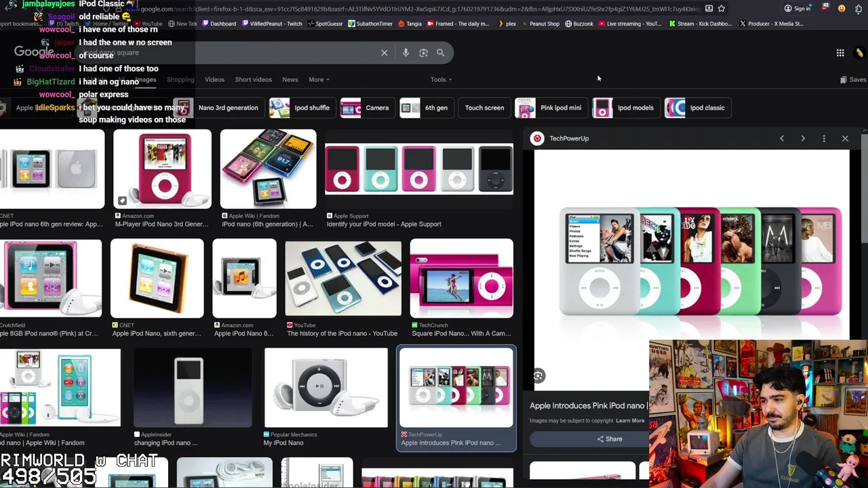Show previous image in preview panel
This screenshot has height=488, width=868.
click(x=782, y=138)
